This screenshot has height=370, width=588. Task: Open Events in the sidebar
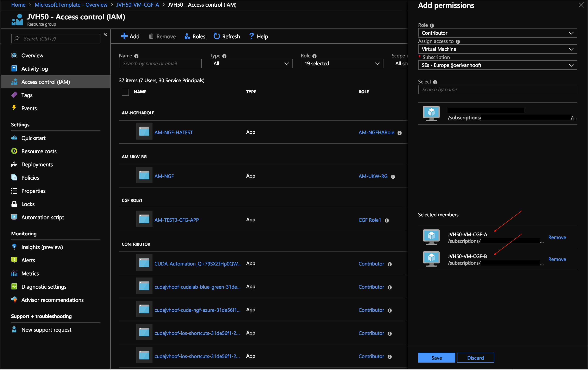coord(29,108)
